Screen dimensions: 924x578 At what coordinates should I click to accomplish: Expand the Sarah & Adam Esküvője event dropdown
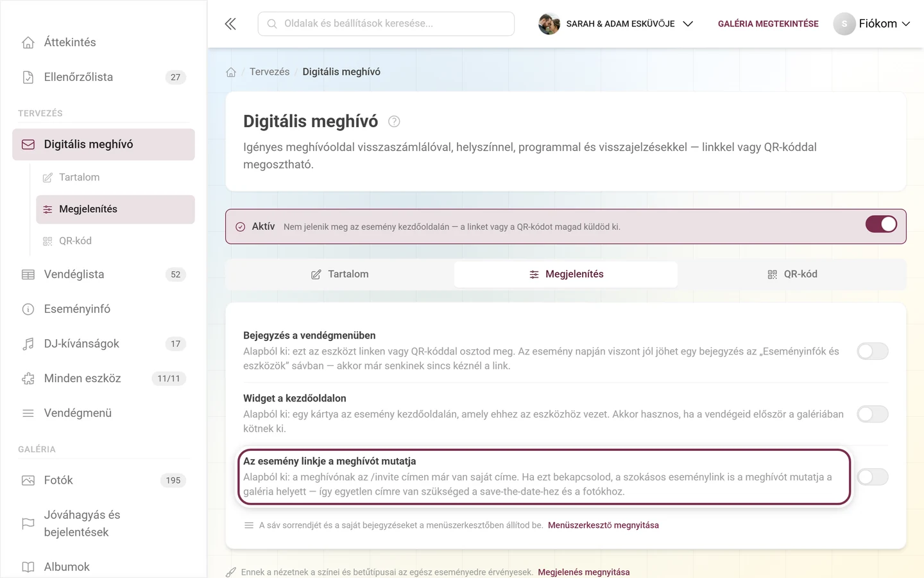click(x=616, y=24)
